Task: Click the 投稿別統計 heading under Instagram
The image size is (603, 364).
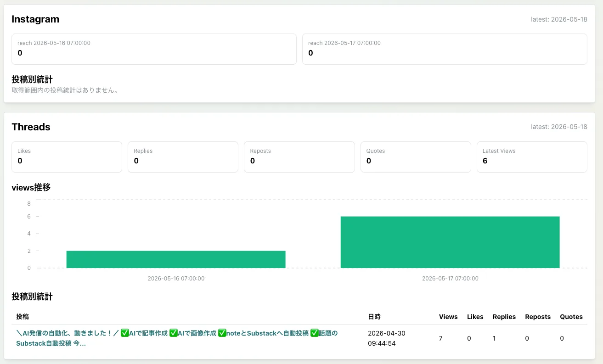Action: tap(32, 80)
